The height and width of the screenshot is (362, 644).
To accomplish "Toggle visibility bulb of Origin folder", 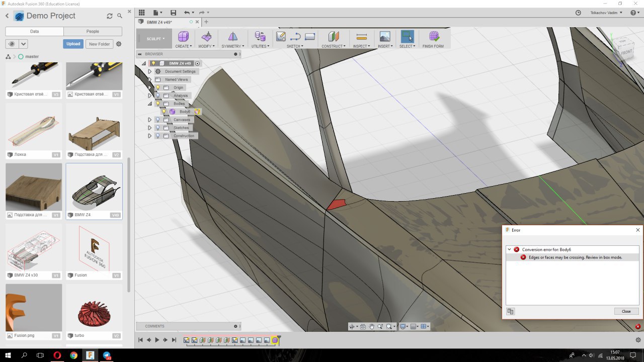I will pyautogui.click(x=157, y=87).
